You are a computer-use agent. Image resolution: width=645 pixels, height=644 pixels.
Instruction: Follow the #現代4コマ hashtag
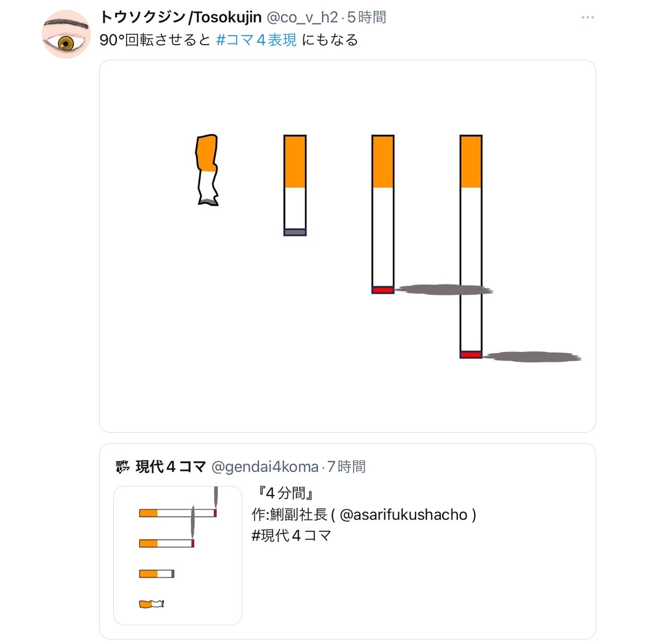click(291, 535)
